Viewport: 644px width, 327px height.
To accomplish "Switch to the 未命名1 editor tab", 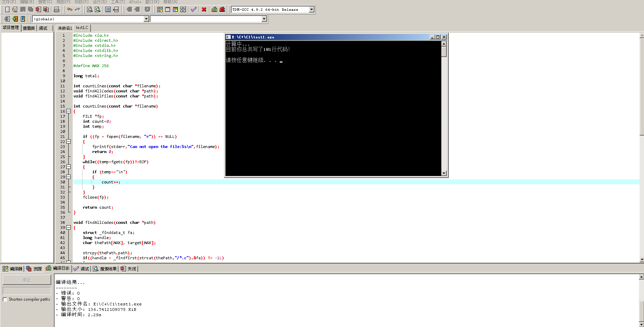I will [65, 28].
